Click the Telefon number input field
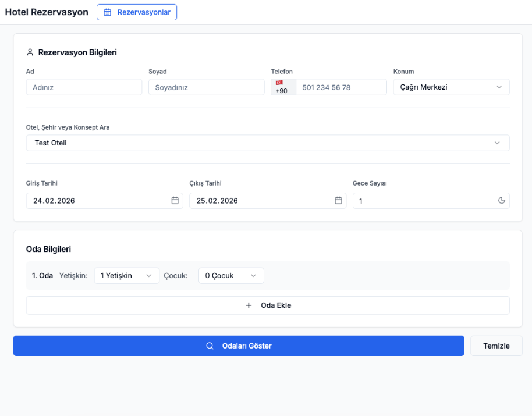532x416 pixels. point(341,87)
